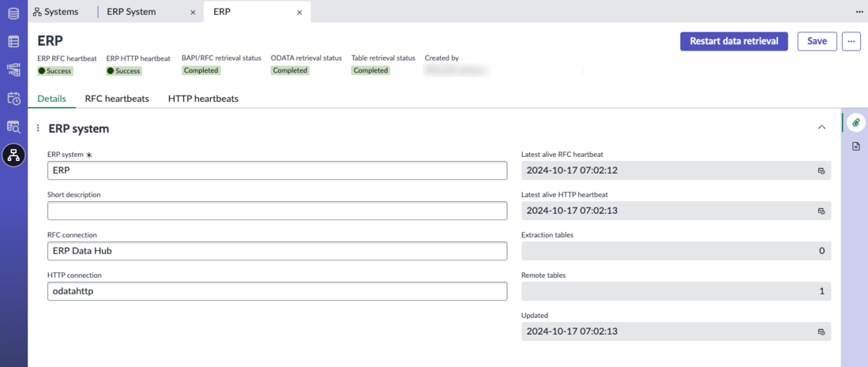Switch to the ERP System tab
The height and width of the screenshot is (367, 868).
(x=131, y=12)
